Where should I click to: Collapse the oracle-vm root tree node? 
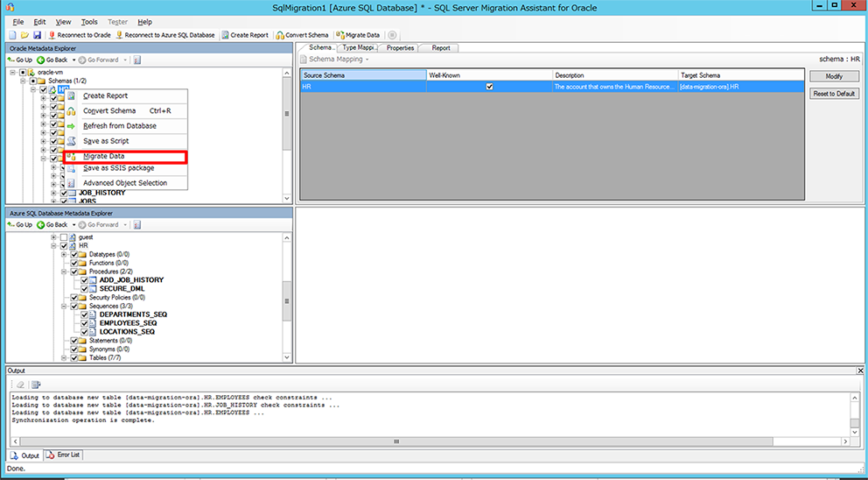pos(13,72)
